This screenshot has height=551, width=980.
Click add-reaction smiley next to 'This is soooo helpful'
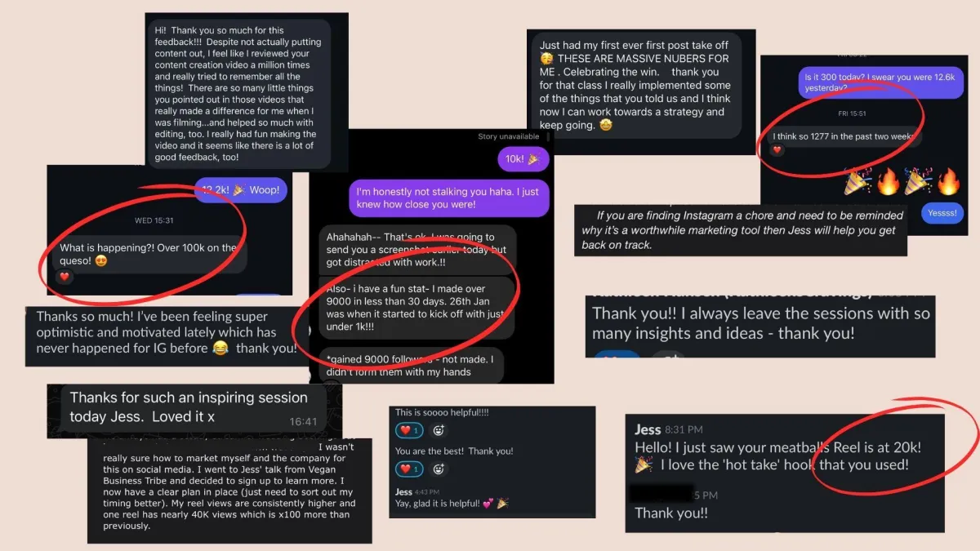click(439, 430)
